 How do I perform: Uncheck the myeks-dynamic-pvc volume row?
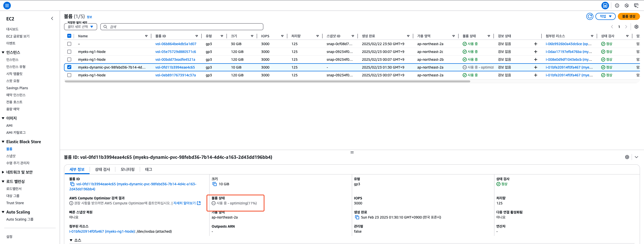(x=69, y=67)
